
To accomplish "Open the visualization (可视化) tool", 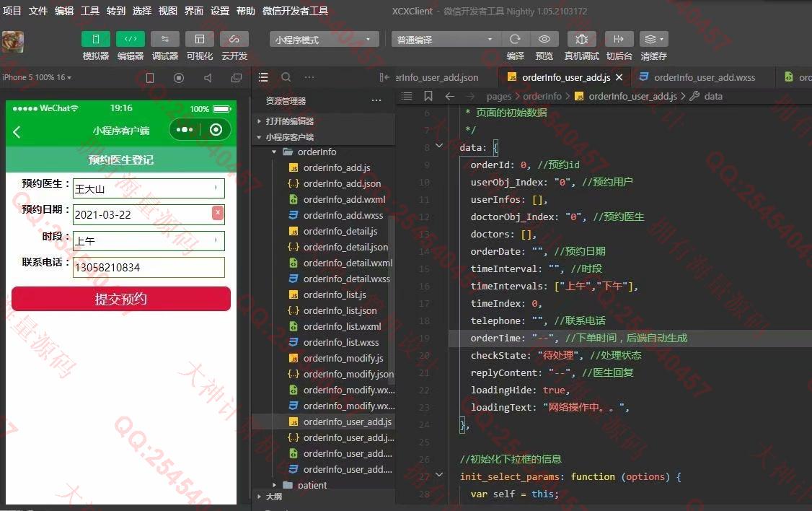I will 199,40.
